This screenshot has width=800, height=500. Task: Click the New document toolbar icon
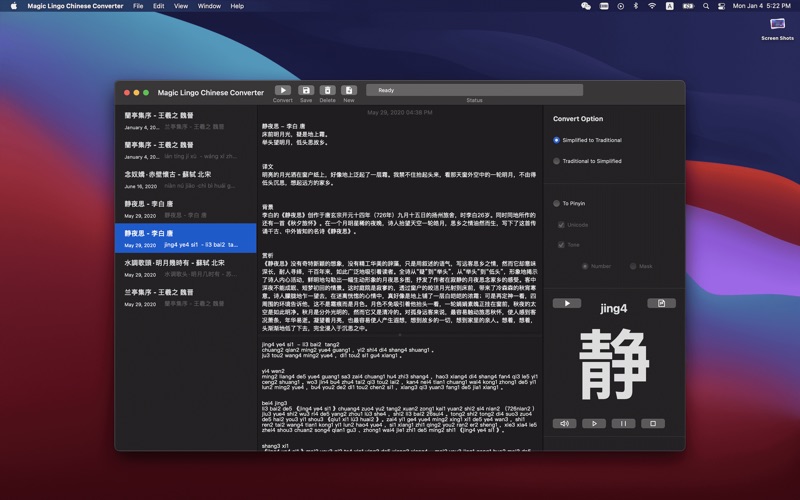pos(349,90)
